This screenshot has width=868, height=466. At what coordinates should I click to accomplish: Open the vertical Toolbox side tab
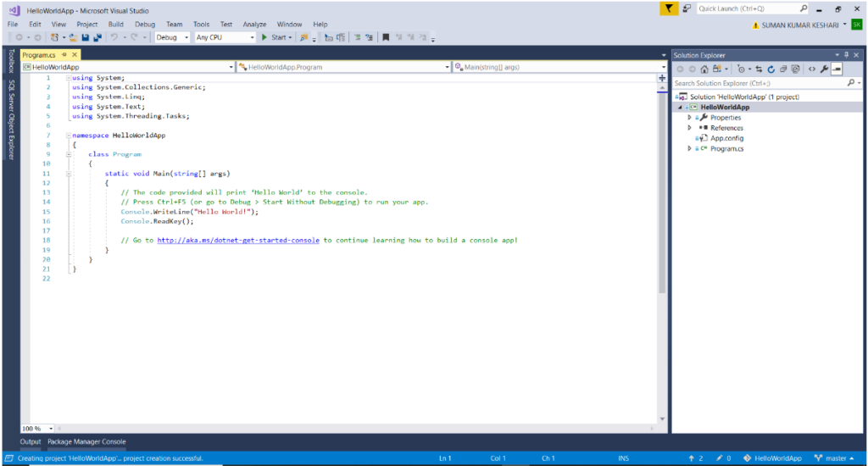click(x=12, y=61)
